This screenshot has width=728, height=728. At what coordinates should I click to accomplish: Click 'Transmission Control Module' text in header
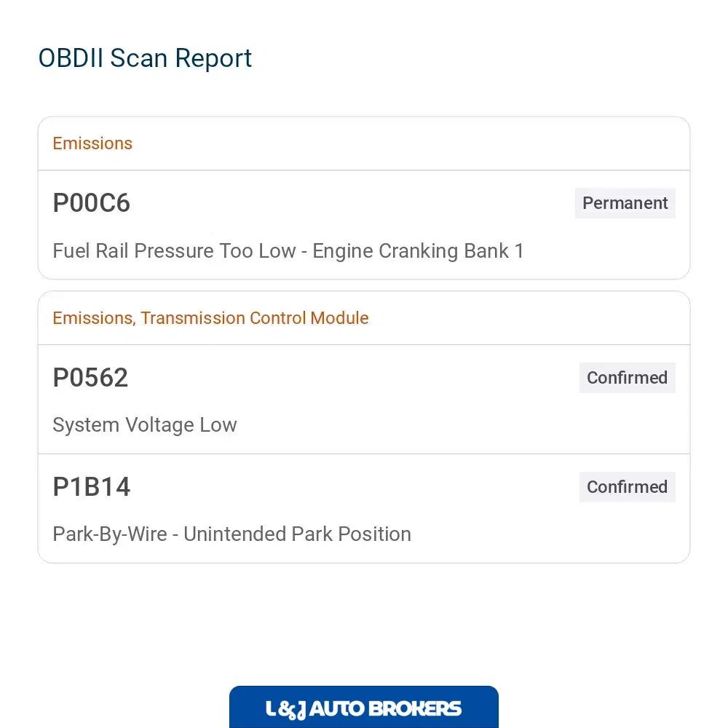(x=254, y=318)
